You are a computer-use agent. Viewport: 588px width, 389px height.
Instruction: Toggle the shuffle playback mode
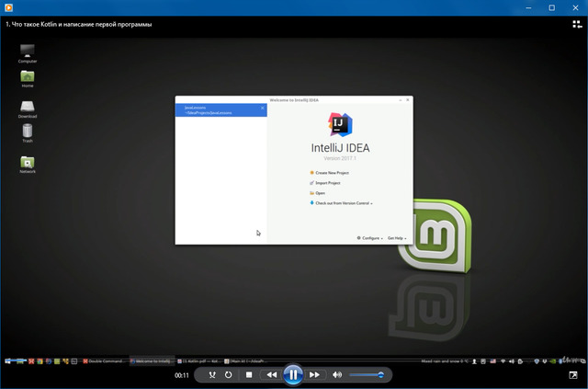coord(211,375)
